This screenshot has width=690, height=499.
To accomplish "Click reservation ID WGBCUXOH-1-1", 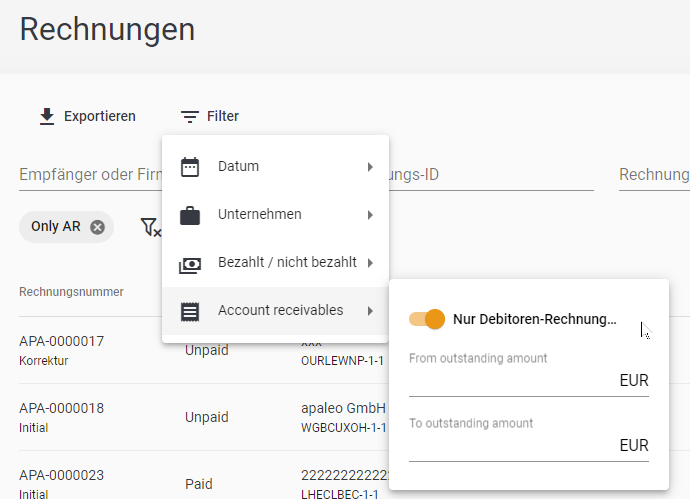I will point(344,428).
